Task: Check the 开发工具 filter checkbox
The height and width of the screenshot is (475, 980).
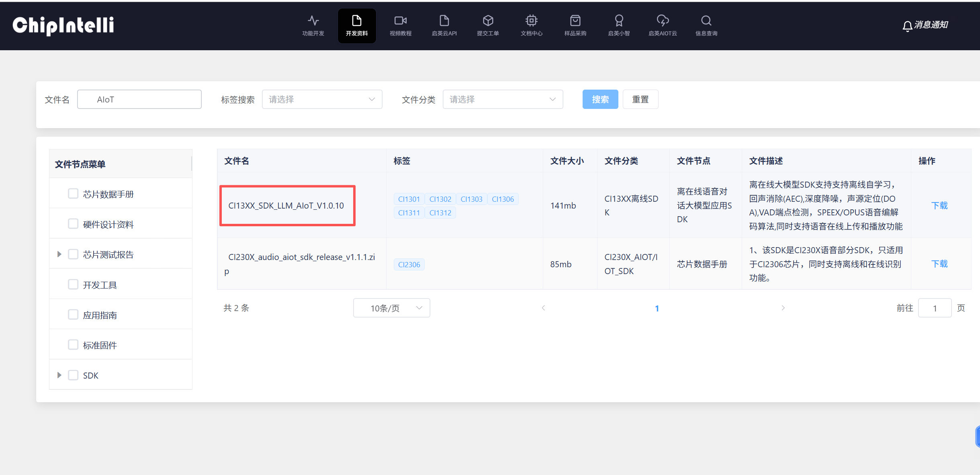Action: (73, 284)
